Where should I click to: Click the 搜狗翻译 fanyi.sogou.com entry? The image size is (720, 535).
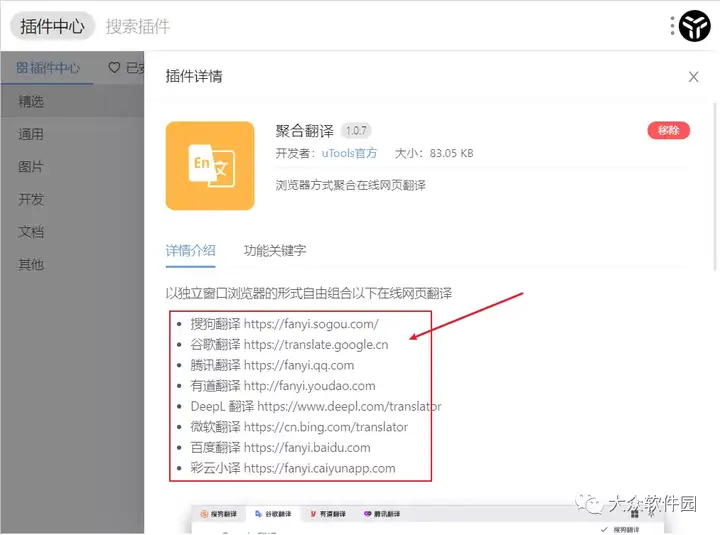pos(284,324)
